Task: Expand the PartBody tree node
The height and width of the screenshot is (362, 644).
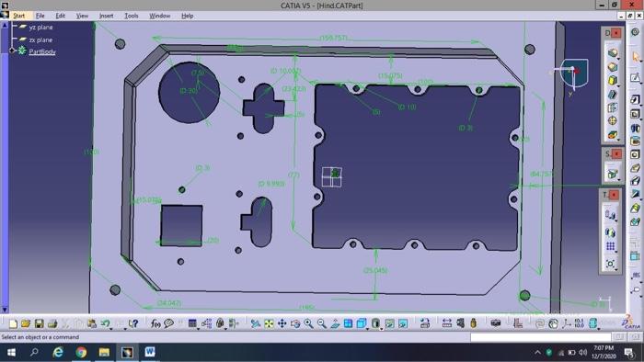Action: (x=12, y=51)
